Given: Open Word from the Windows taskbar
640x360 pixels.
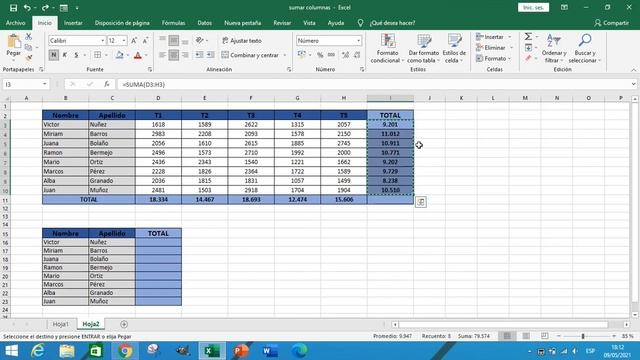Looking at the screenshot, I should coord(270,351).
